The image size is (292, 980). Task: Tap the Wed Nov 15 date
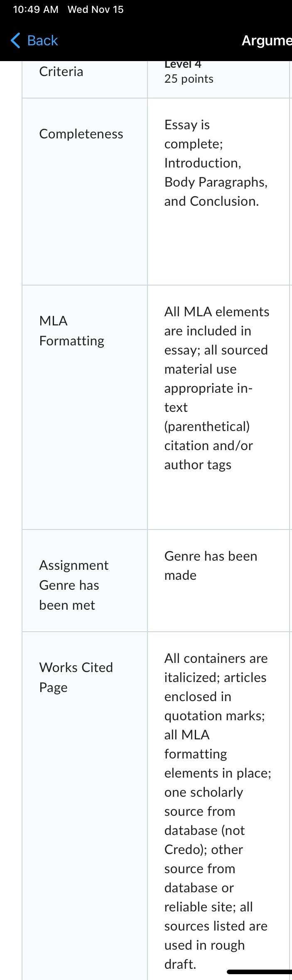pos(96,10)
